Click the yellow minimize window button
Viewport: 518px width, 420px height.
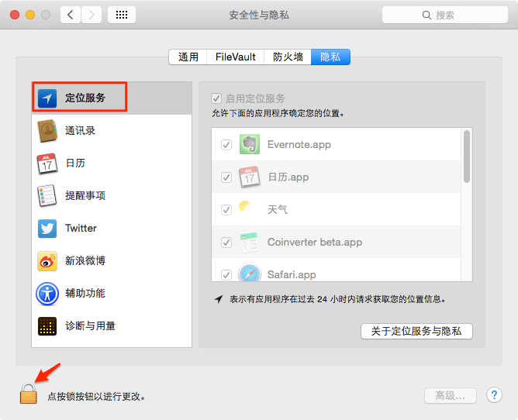(x=30, y=15)
